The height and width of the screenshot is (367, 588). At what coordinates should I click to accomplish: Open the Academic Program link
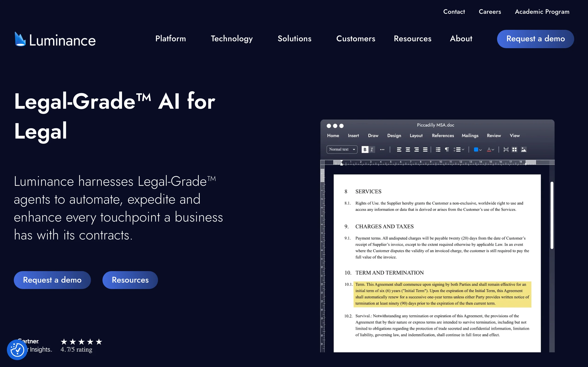tap(542, 12)
